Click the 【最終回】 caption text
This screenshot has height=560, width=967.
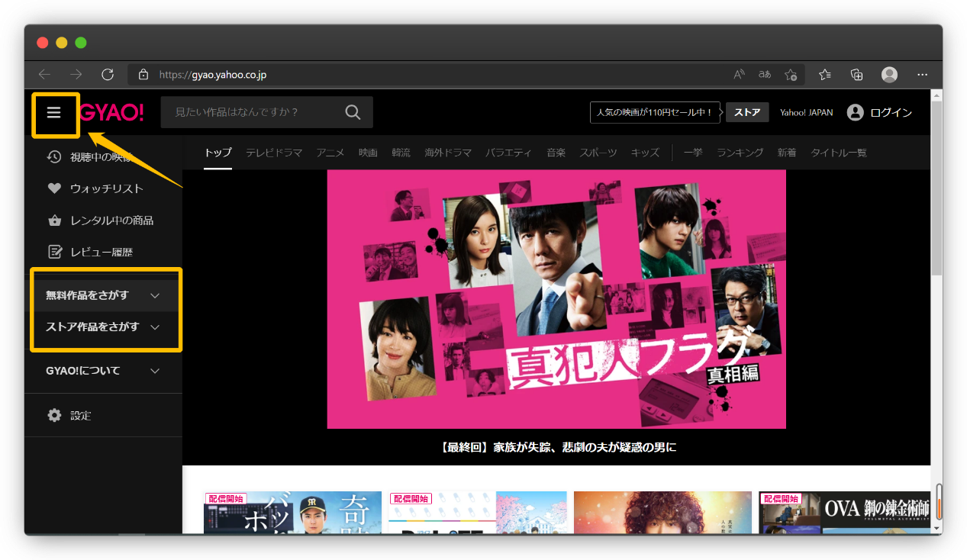point(559,447)
